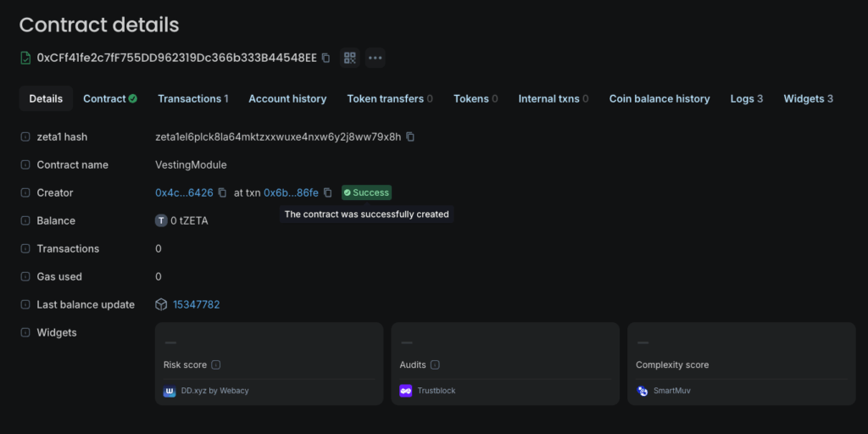View the Logs tab
Viewport: 868px width, 434px height.
[746, 98]
